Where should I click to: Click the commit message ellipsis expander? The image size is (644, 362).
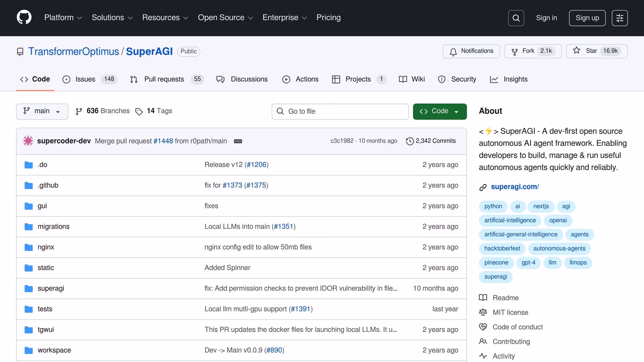tap(238, 141)
